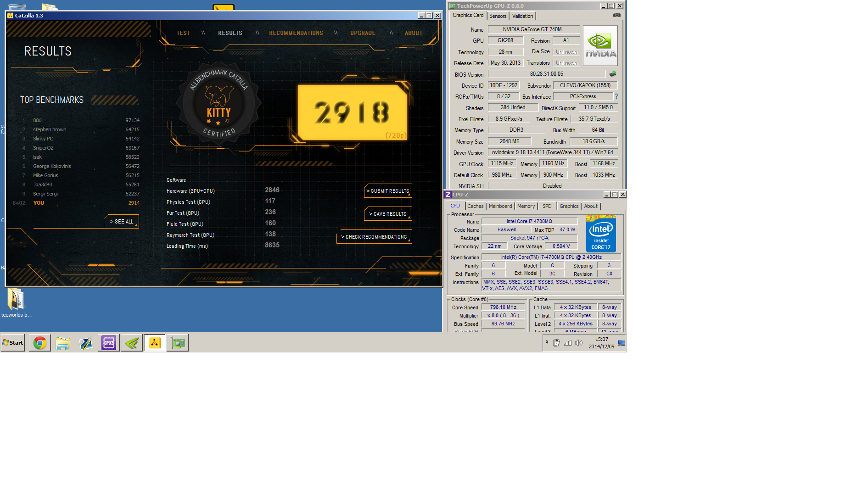Viewport: 868px width, 486px height.
Task: Click the CPU-Z Specification field
Action: coord(551,257)
